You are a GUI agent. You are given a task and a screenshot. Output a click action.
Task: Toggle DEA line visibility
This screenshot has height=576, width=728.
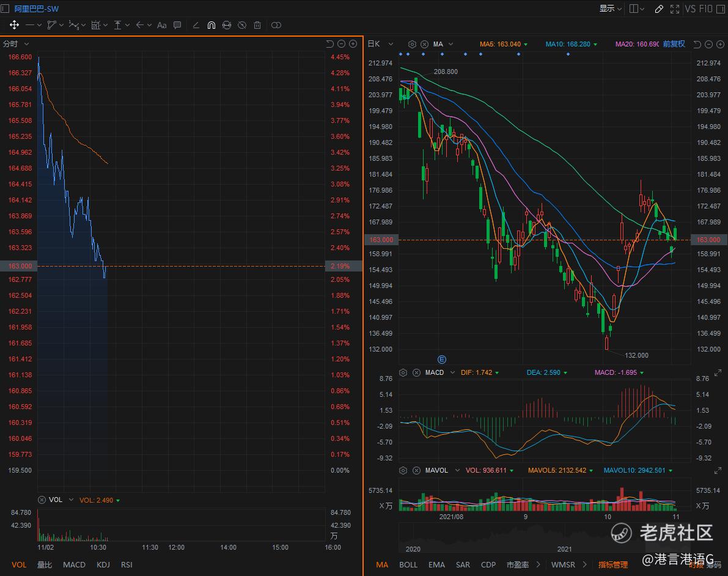point(546,372)
